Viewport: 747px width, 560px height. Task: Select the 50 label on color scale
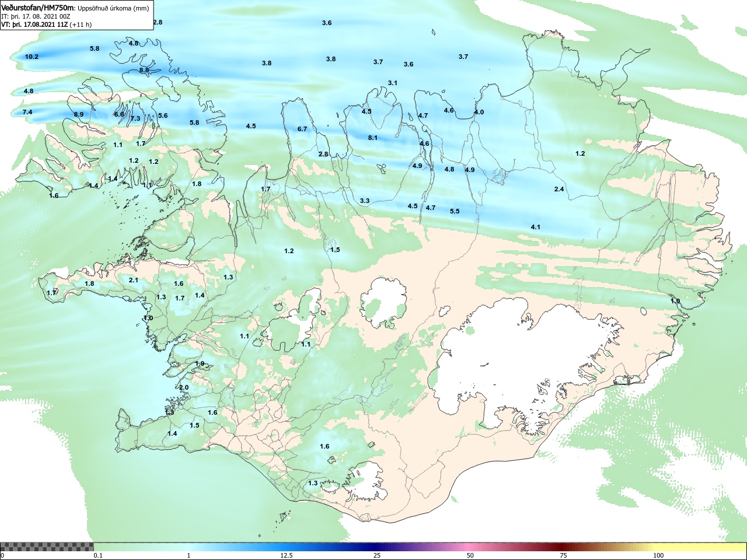(470, 555)
